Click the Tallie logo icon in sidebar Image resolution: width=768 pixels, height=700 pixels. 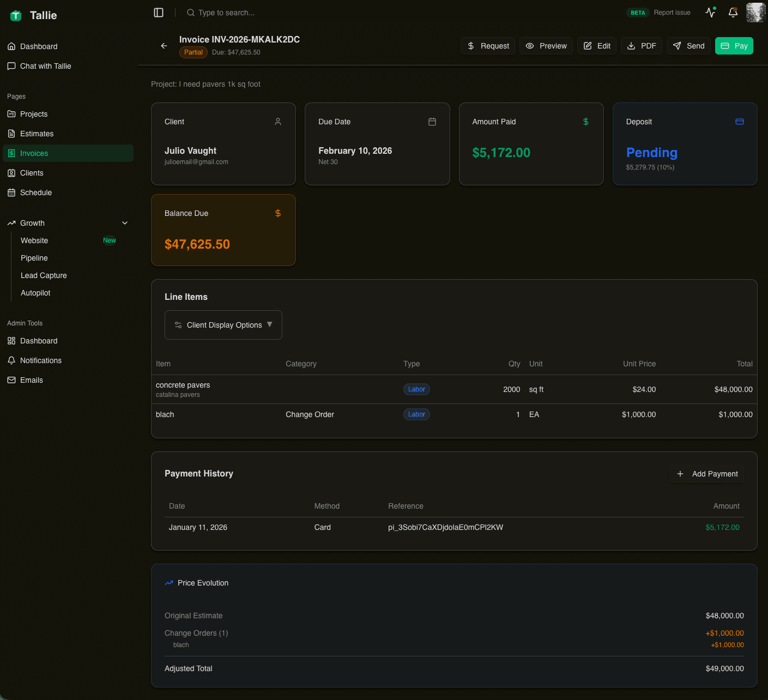tap(15, 15)
